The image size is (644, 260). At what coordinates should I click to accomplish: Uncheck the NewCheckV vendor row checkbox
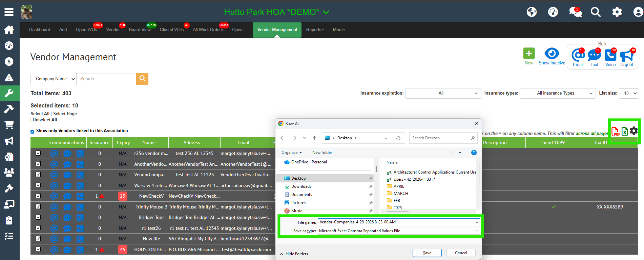click(38, 196)
